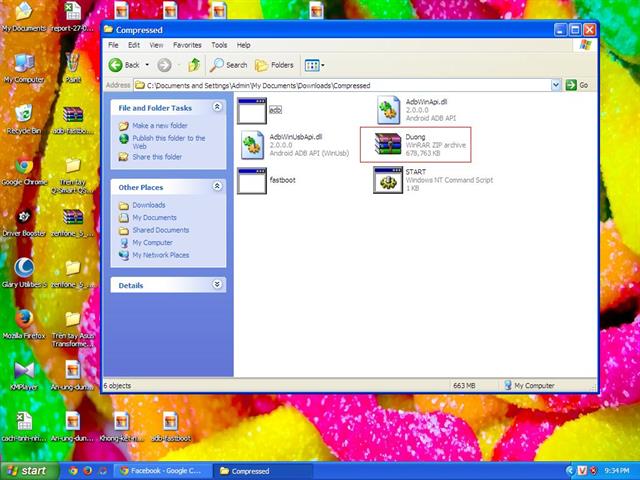Select KMPlayer desktop shortcut
Image resolution: width=640 pixels, height=480 pixels.
pos(24,376)
